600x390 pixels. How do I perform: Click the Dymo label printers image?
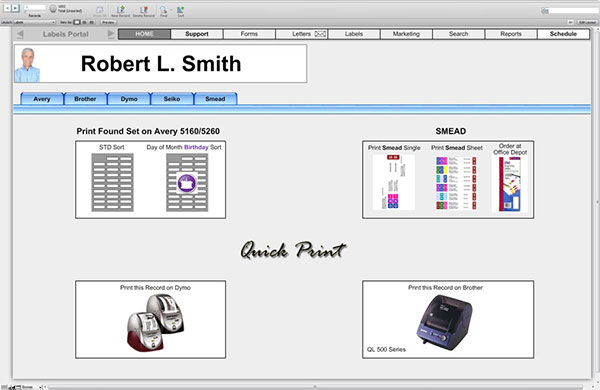(x=155, y=323)
